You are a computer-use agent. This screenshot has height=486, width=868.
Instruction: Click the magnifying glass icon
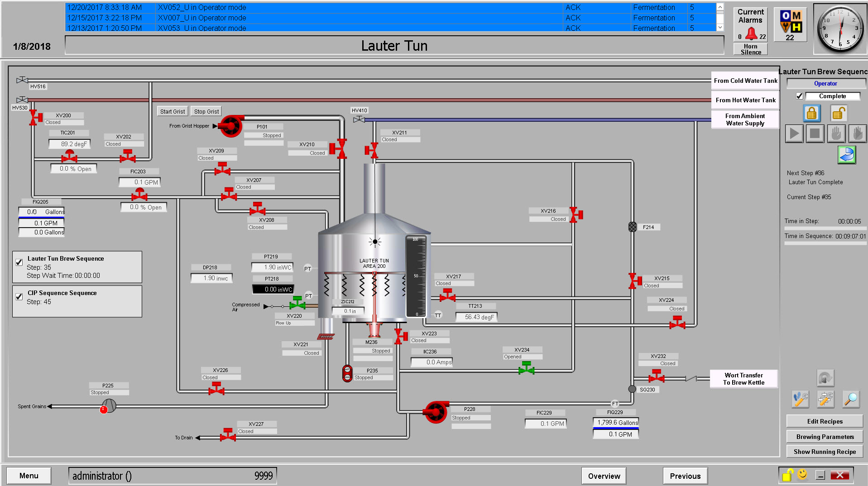coord(851,399)
